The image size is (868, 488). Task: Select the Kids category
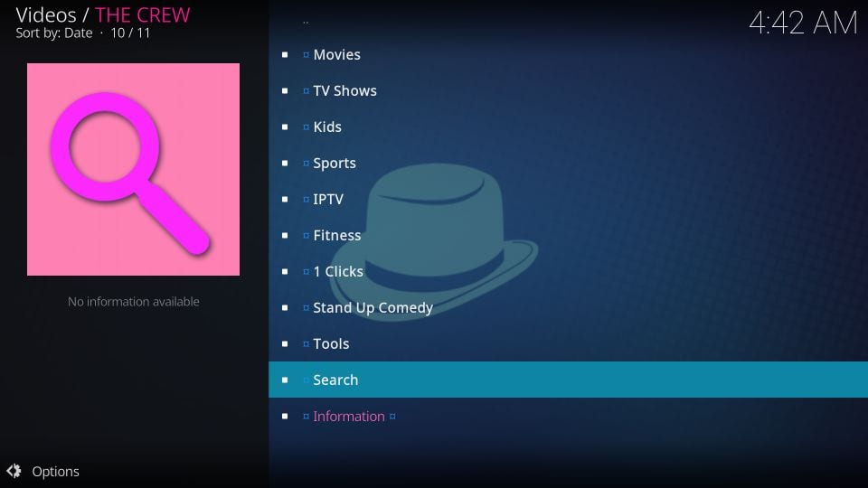(x=568, y=127)
